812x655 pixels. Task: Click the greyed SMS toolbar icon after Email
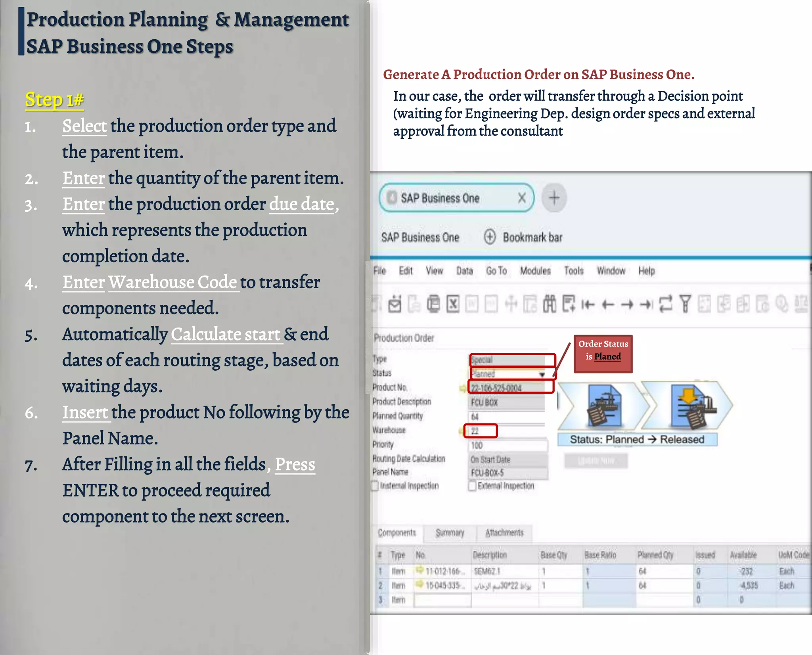coord(414,305)
